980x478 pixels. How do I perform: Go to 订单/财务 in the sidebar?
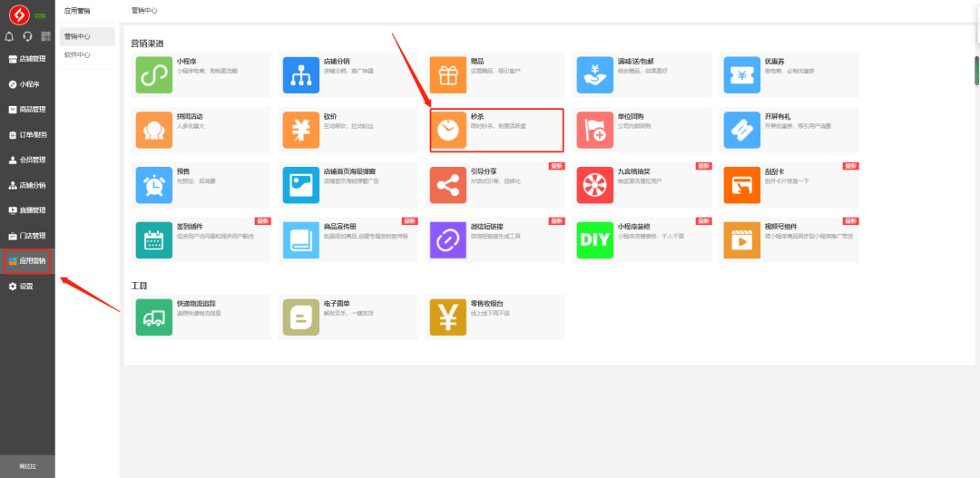[27, 134]
